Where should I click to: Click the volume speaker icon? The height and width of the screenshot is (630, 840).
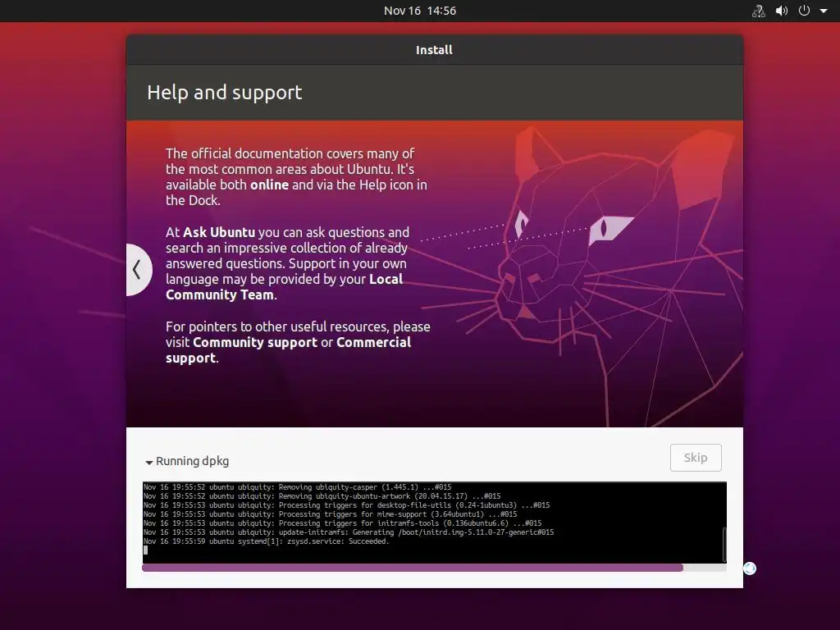click(x=782, y=11)
